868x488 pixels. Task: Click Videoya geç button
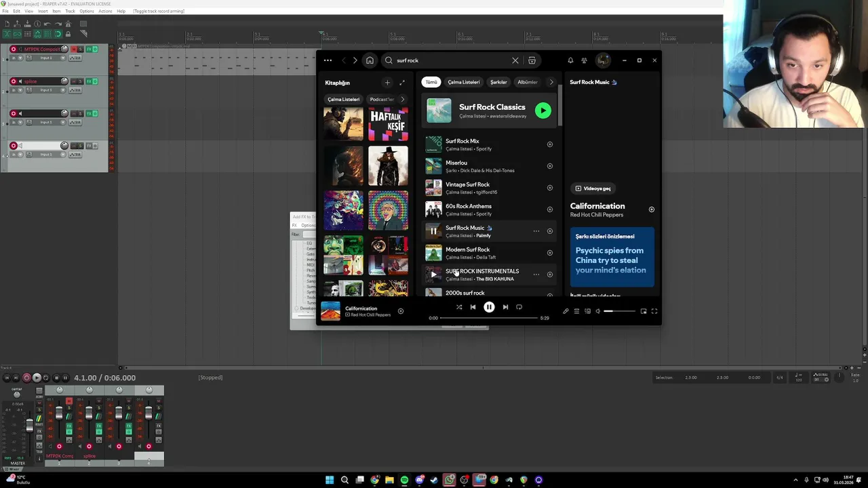pyautogui.click(x=593, y=188)
